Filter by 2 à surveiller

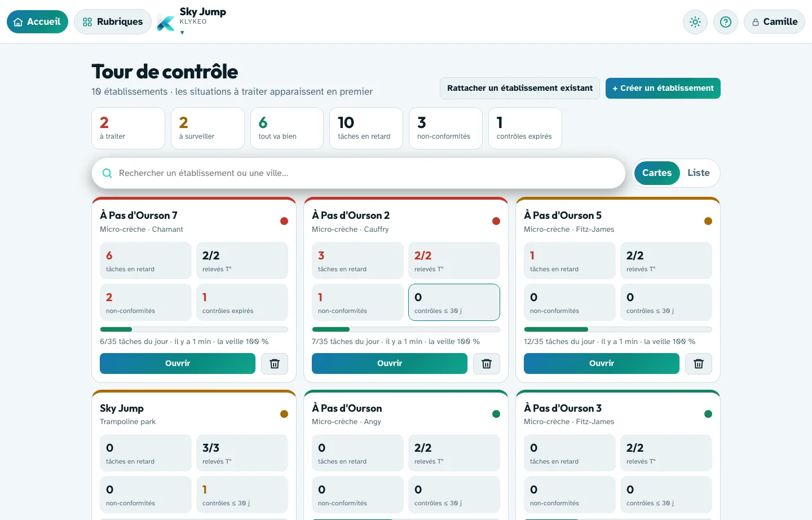tap(208, 129)
